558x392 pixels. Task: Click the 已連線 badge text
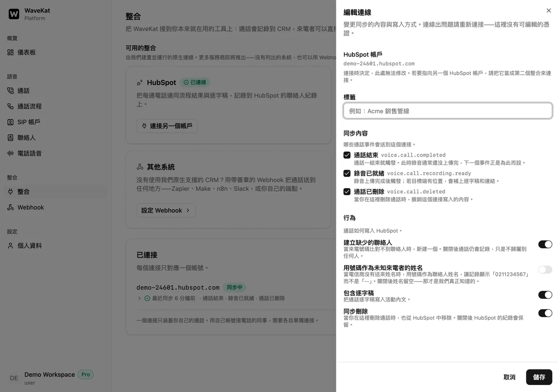pos(198,82)
